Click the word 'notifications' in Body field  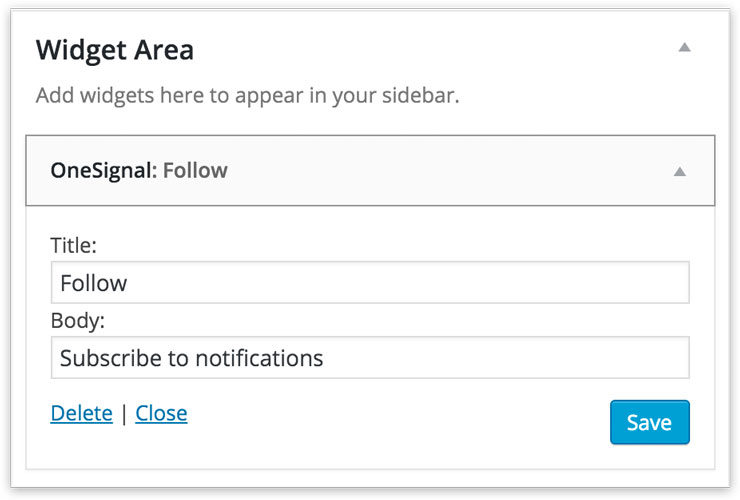point(263,358)
